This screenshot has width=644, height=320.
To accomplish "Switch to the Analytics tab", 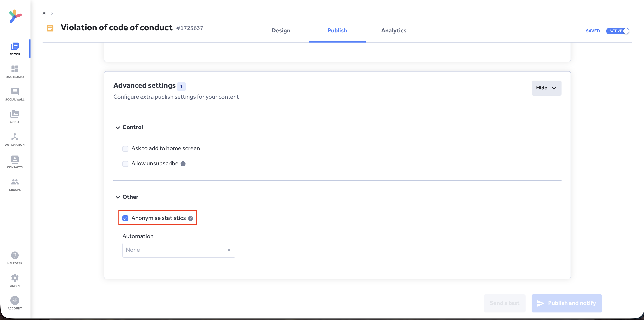I will 394,30.
